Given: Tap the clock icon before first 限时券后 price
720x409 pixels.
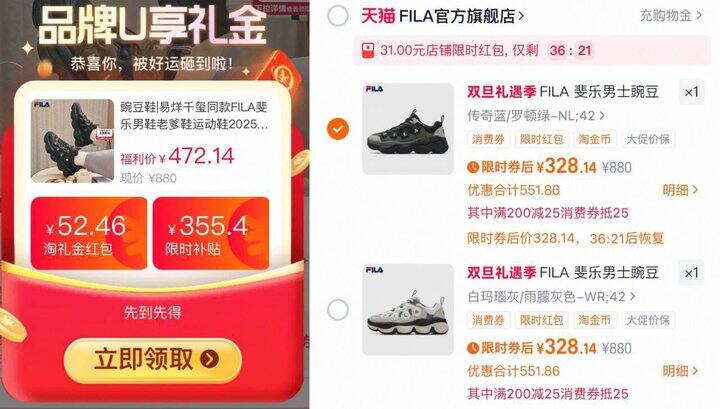Looking at the screenshot, I should click(x=473, y=167).
